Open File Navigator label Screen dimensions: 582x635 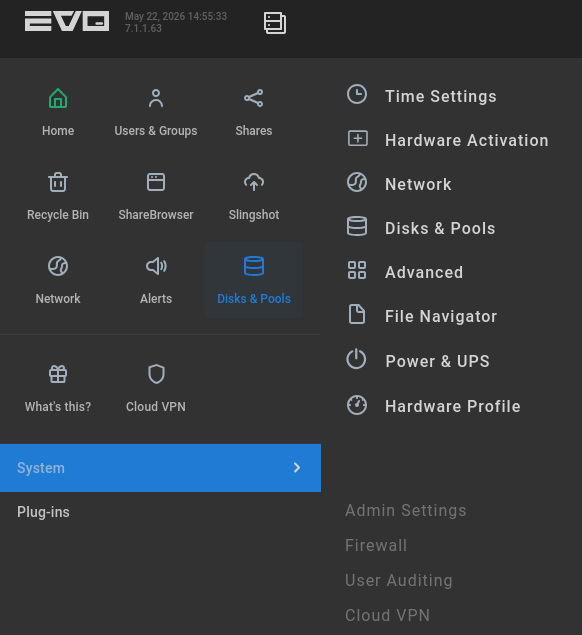[x=441, y=317]
